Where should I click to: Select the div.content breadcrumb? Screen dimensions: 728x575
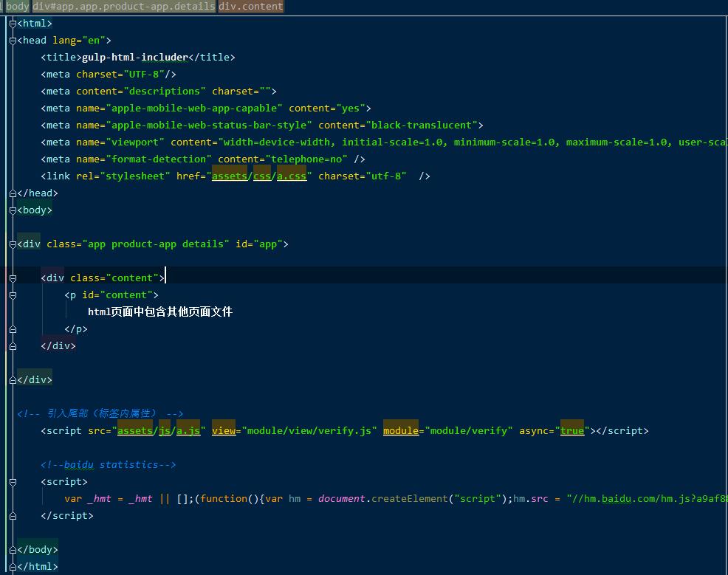[251, 6]
